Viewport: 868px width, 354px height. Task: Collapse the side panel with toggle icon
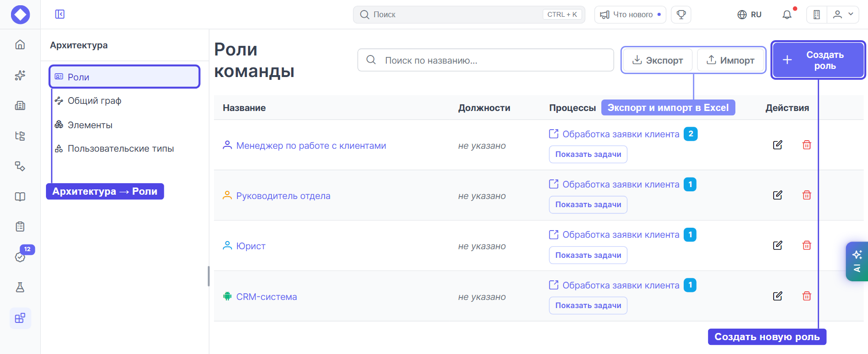[60, 14]
